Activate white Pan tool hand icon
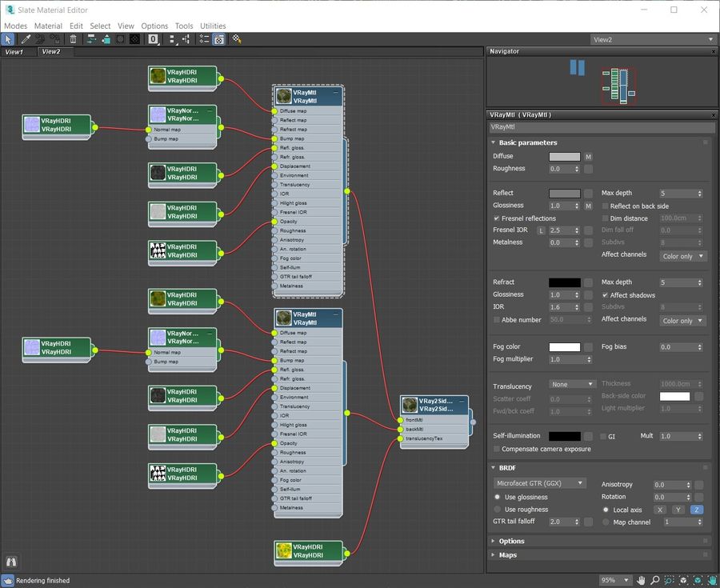The image size is (720, 588). pyautogui.click(x=641, y=580)
